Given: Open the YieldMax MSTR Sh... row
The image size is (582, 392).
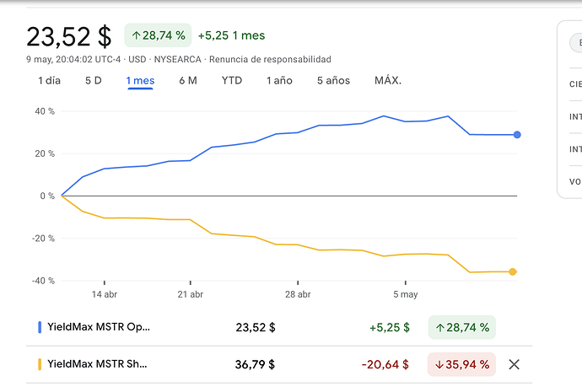Looking at the screenshot, I should 279,364.
